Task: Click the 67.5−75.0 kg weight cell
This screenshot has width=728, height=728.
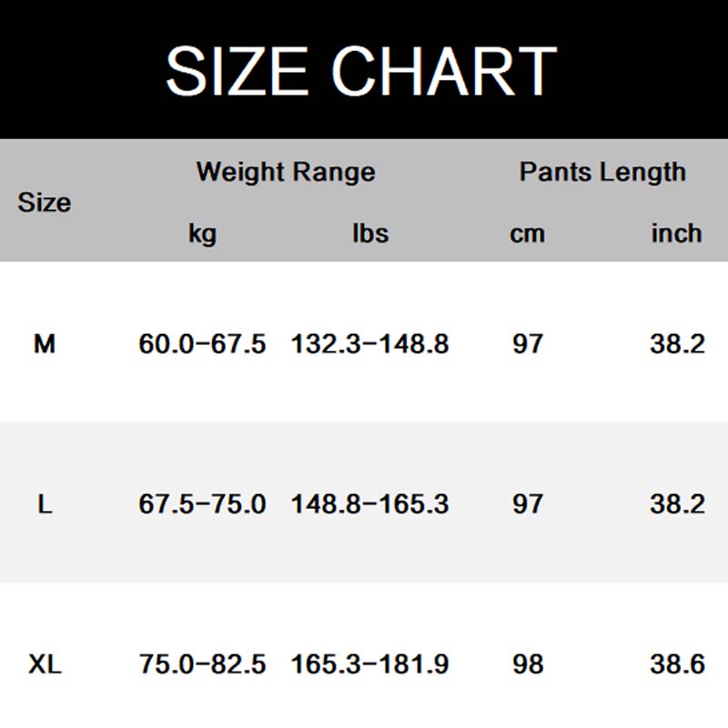Action: [x=202, y=503]
